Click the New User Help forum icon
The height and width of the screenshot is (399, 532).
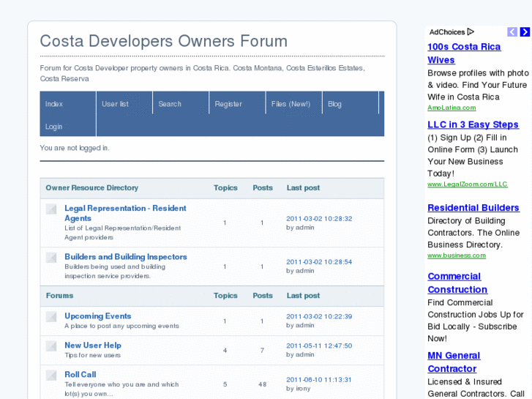(x=51, y=346)
